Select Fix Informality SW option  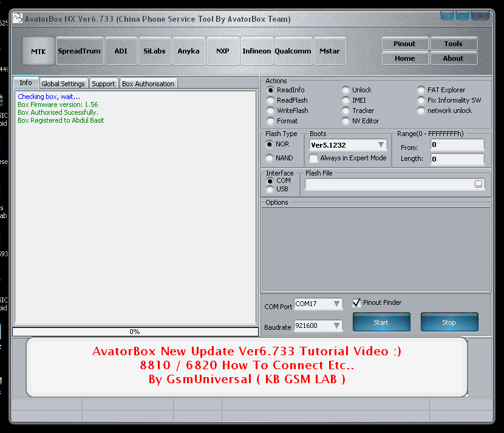(x=449, y=100)
